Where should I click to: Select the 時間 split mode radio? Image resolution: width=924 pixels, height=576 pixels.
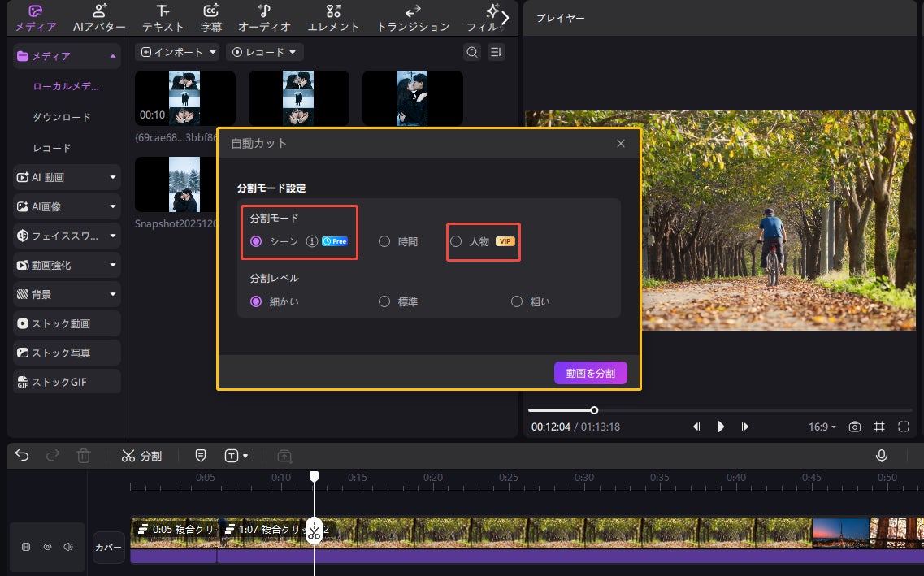(384, 241)
